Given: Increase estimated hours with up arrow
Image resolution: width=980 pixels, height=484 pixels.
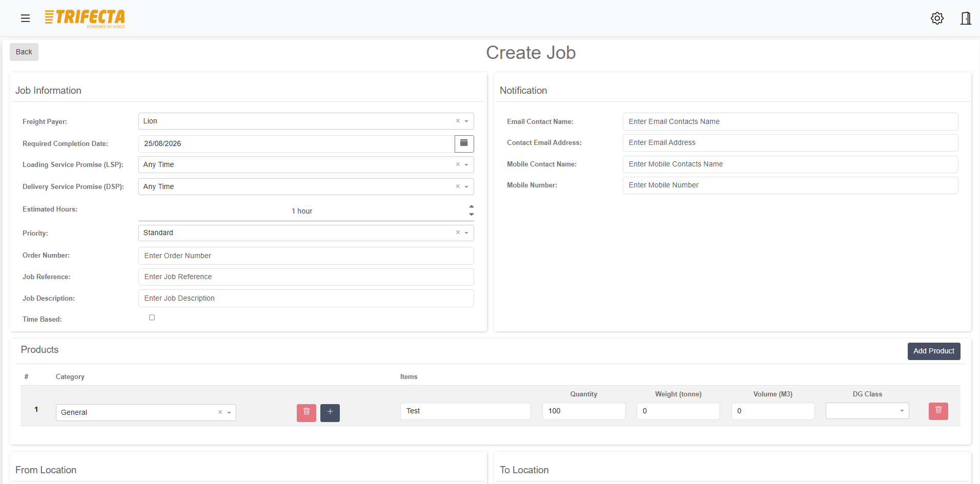Looking at the screenshot, I should [472, 206].
